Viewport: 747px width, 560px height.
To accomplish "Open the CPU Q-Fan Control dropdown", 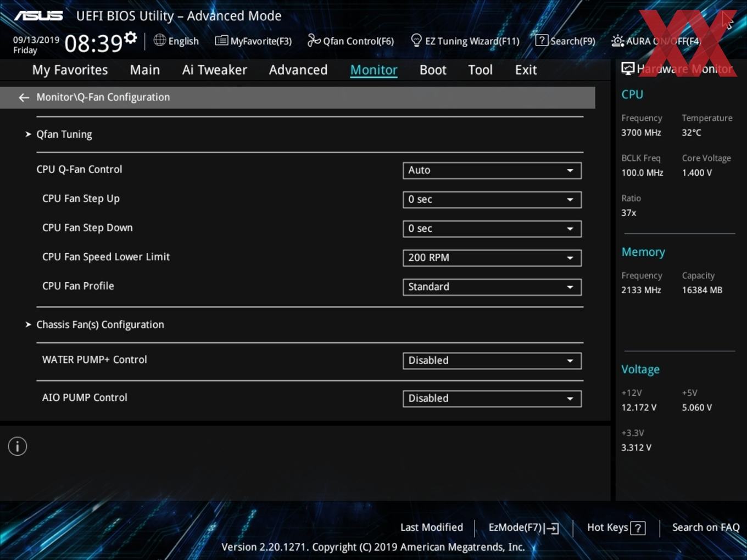I will click(x=492, y=170).
